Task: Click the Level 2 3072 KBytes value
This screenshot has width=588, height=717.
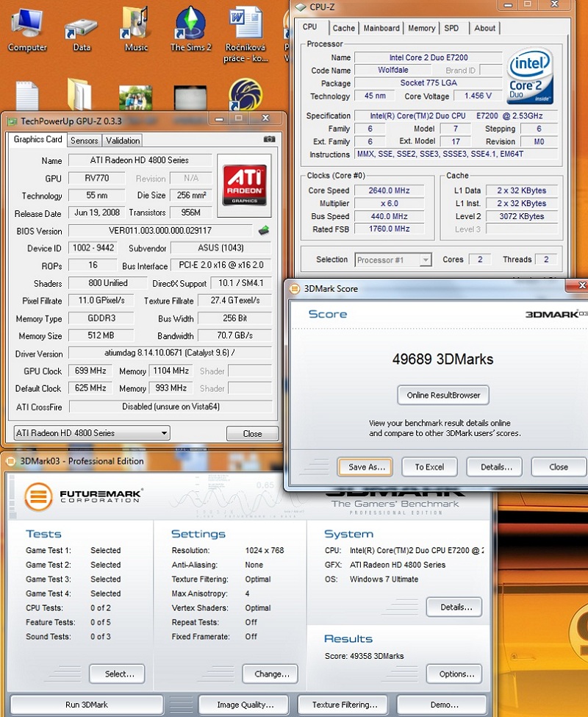Action: 522,216
